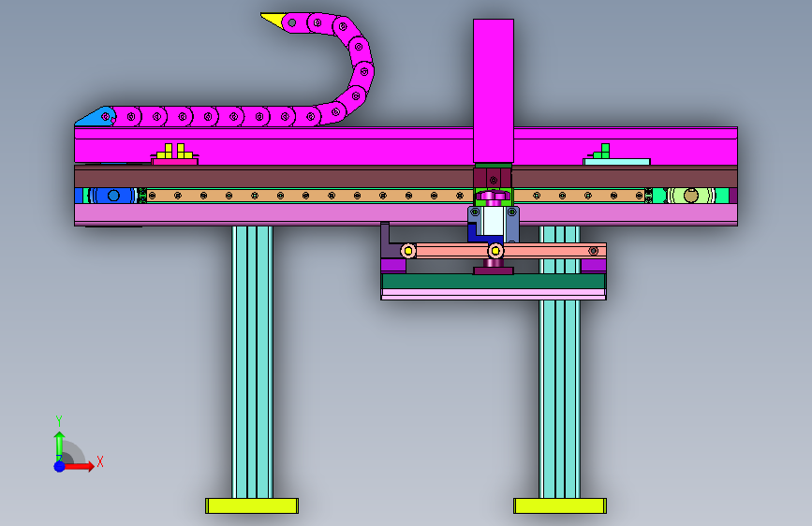Select the hot pink plate under yellow blocks
The height and width of the screenshot is (526, 812).
tap(174, 162)
